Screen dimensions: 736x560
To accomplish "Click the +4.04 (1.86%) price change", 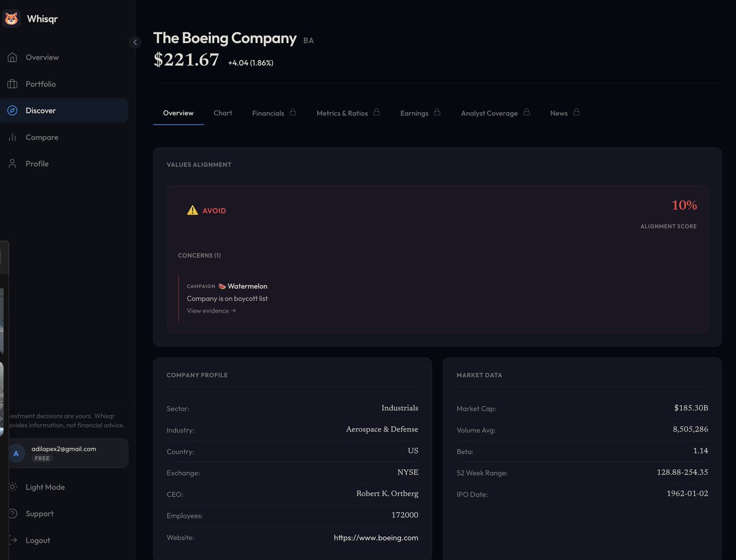I will tap(251, 63).
